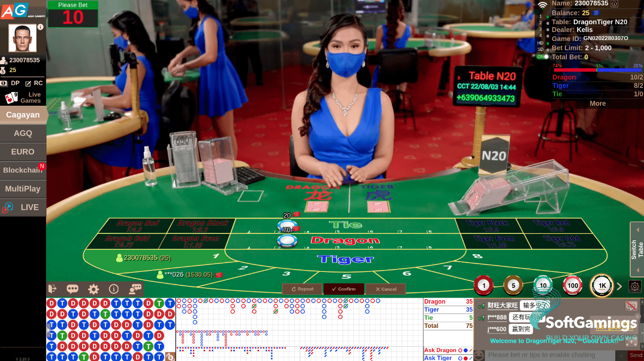The image size is (644, 361).
Task: Open the game info icon in toolbar
Action: [x=114, y=289]
